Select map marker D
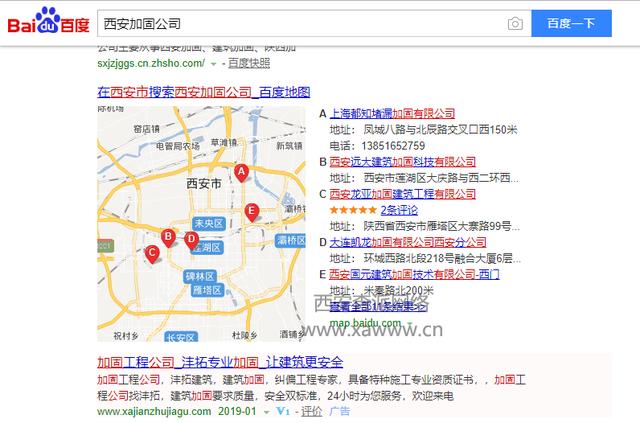 [x=191, y=240]
